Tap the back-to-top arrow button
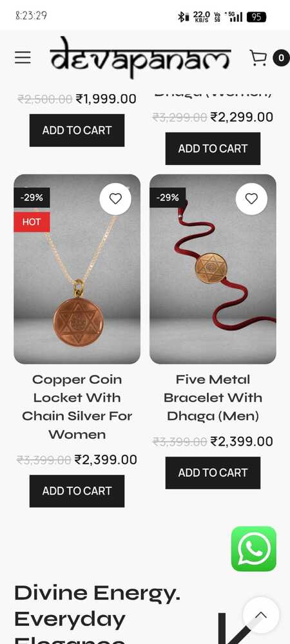 (261, 615)
